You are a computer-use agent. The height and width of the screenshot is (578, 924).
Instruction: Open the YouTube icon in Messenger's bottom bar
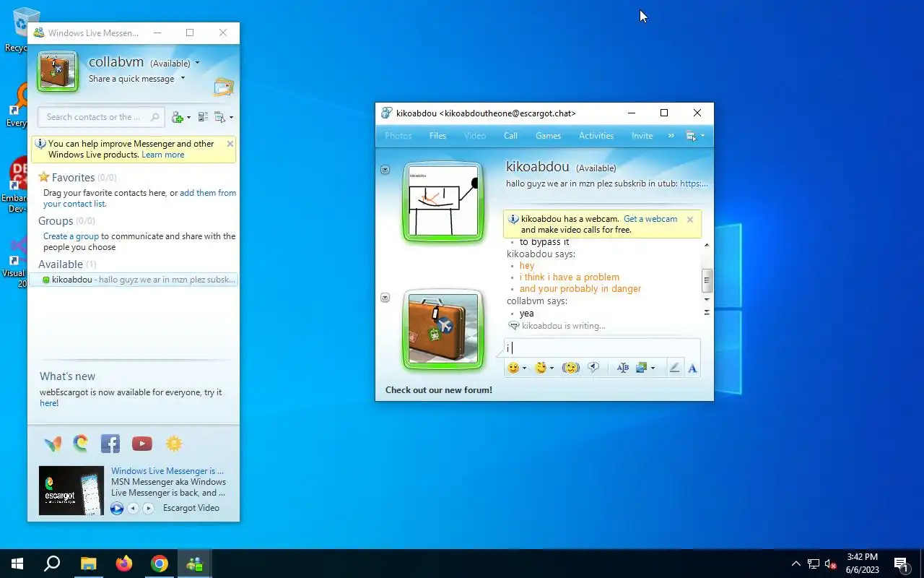[x=142, y=444]
